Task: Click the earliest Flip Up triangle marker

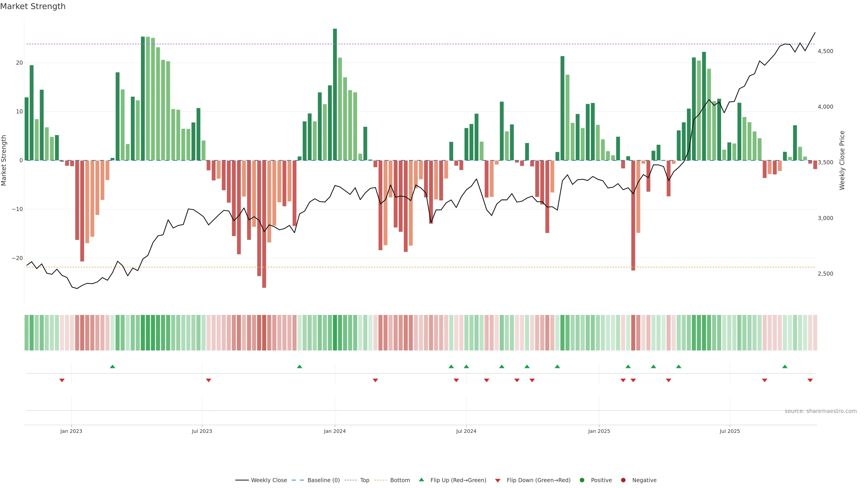Action: (x=113, y=366)
